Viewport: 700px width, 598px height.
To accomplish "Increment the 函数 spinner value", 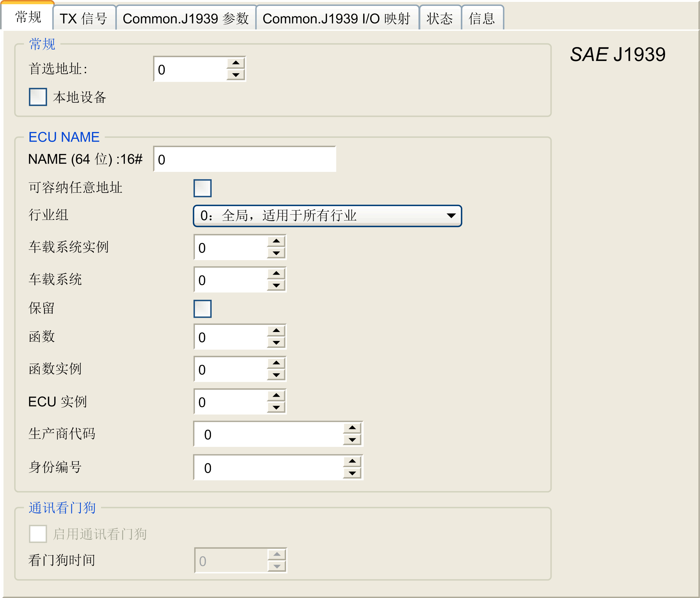I will coord(276,330).
